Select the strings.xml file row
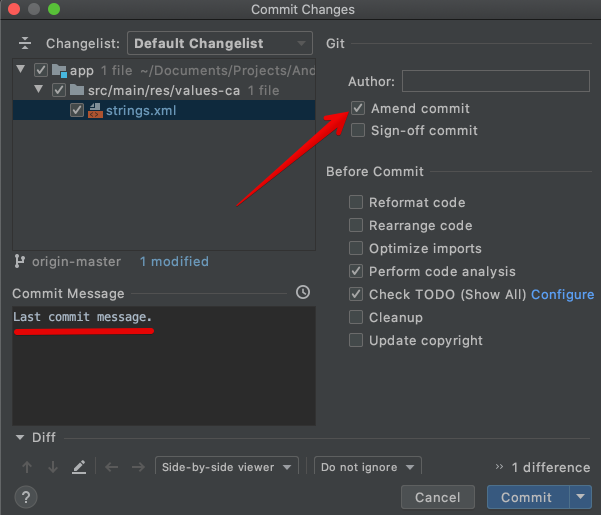 pos(164,110)
